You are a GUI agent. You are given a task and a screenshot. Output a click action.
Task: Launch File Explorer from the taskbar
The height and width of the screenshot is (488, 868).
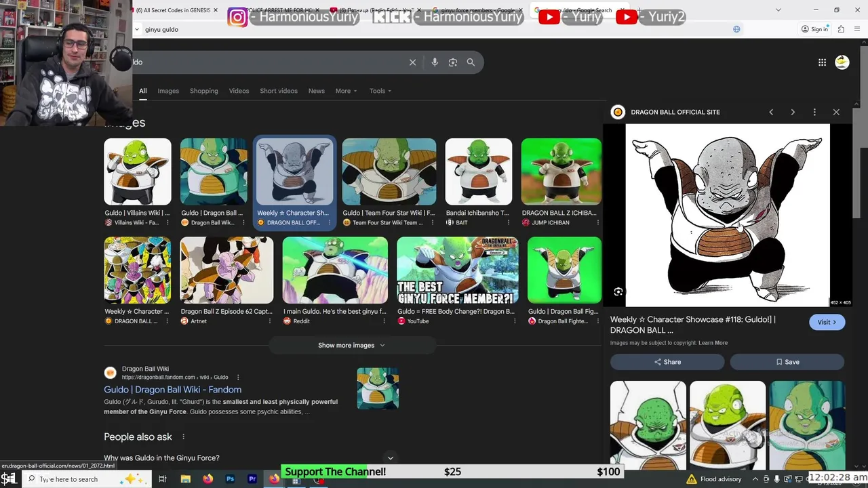[x=185, y=479]
